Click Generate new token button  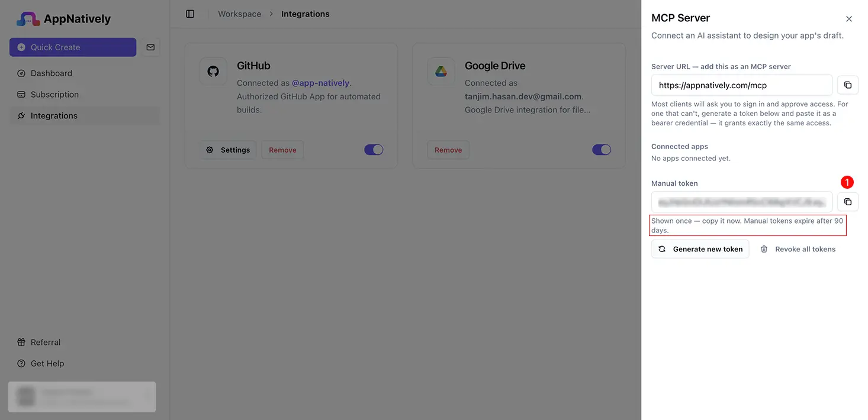point(700,249)
